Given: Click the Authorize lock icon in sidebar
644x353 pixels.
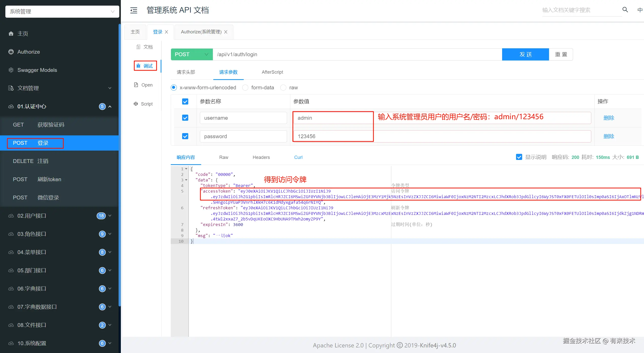Looking at the screenshot, I should (11, 52).
